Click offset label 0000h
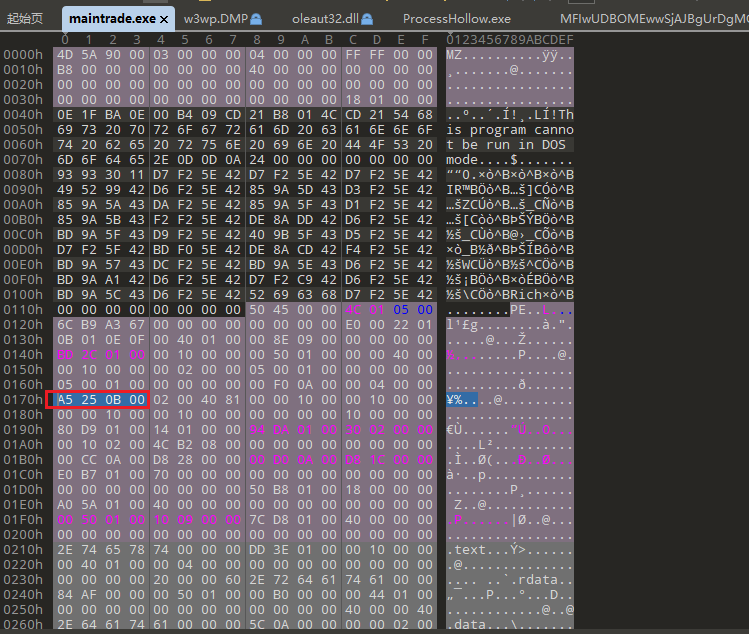Image resolution: width=749 pixels, height=634 pixels. coord(23,55)
